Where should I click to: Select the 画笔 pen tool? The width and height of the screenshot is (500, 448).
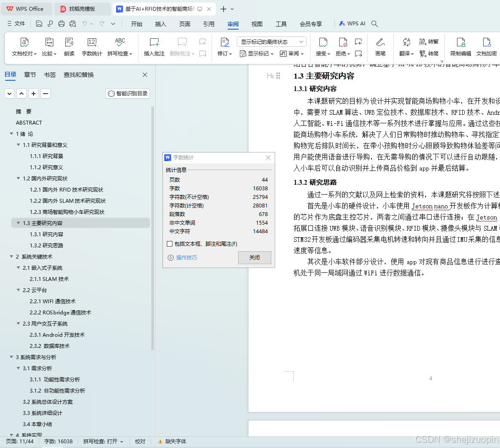coord(380,47)
